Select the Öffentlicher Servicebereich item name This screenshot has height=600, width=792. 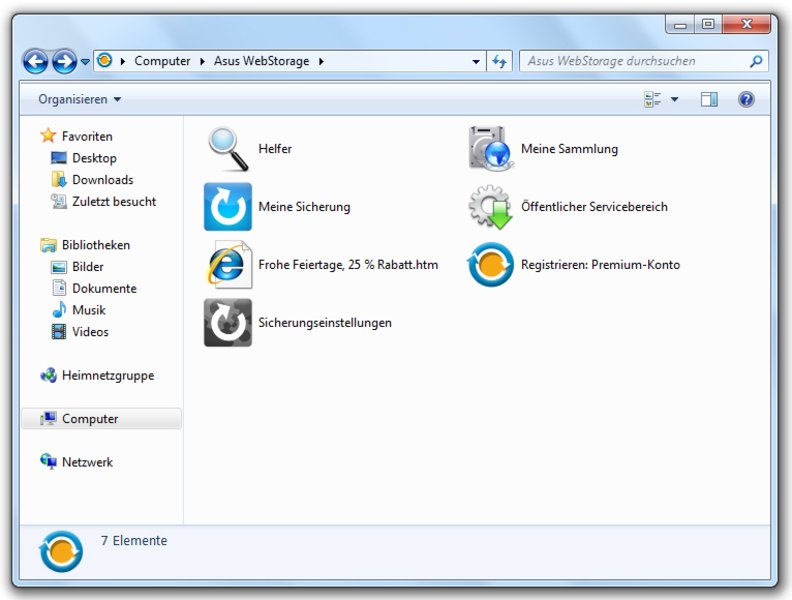pos(594,207)
